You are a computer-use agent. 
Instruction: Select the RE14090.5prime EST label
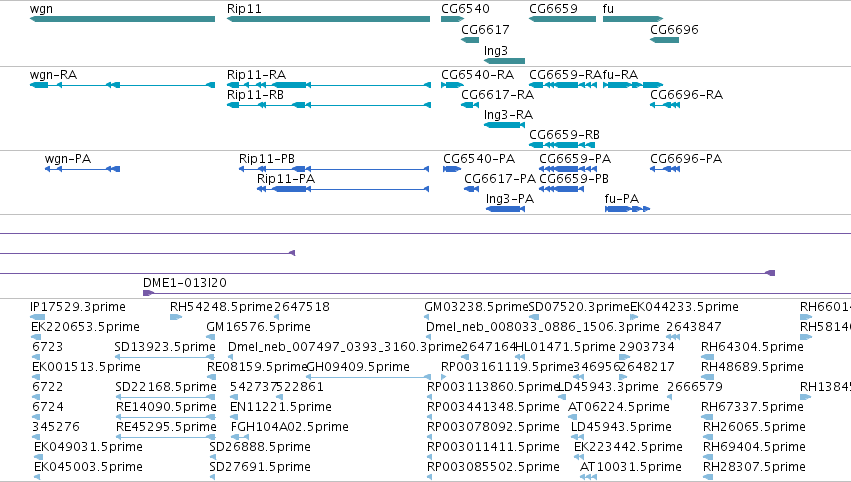tap(167, 408)
